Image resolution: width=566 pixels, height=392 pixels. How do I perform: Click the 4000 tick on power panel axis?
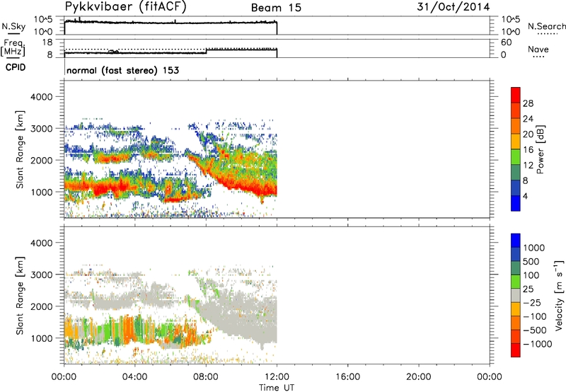42,97
